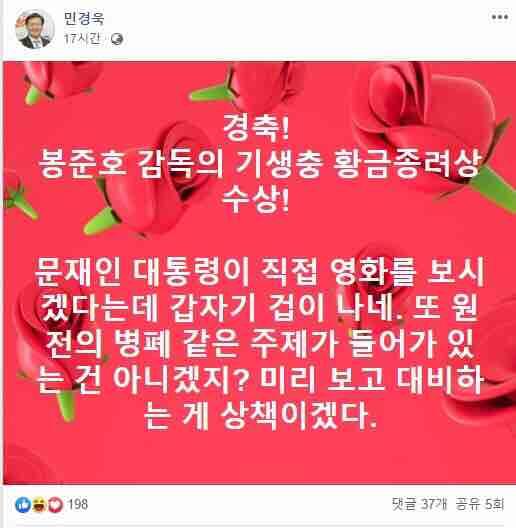Show who reacted via the 198 count

[78, 504]
